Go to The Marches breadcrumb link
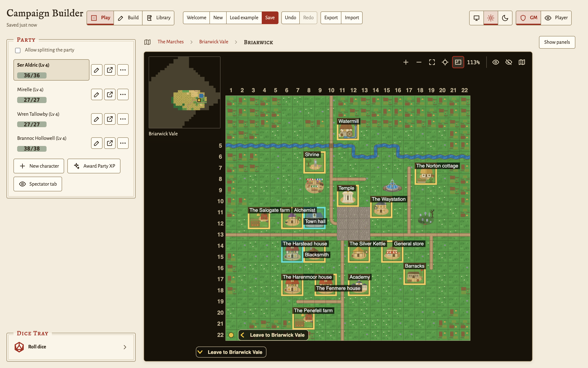Image resolution: width=588 pixels, height=368 pixels. coord(170,42)
